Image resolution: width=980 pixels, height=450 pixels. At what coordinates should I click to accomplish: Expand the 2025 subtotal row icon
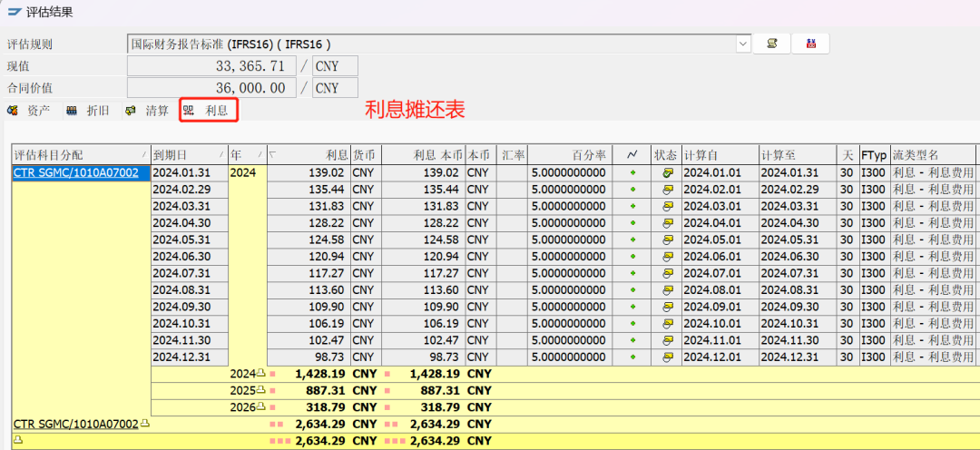pos(262,391)
